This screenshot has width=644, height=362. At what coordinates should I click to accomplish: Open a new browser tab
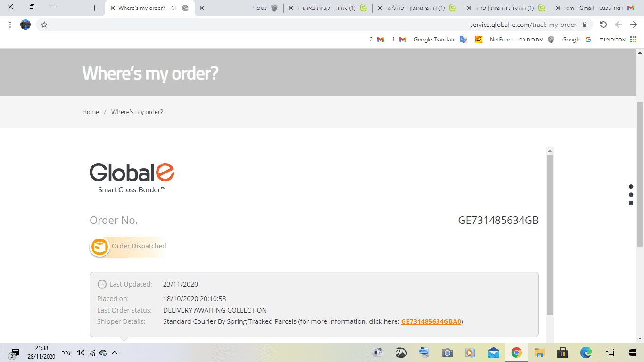tap(95, 8)
